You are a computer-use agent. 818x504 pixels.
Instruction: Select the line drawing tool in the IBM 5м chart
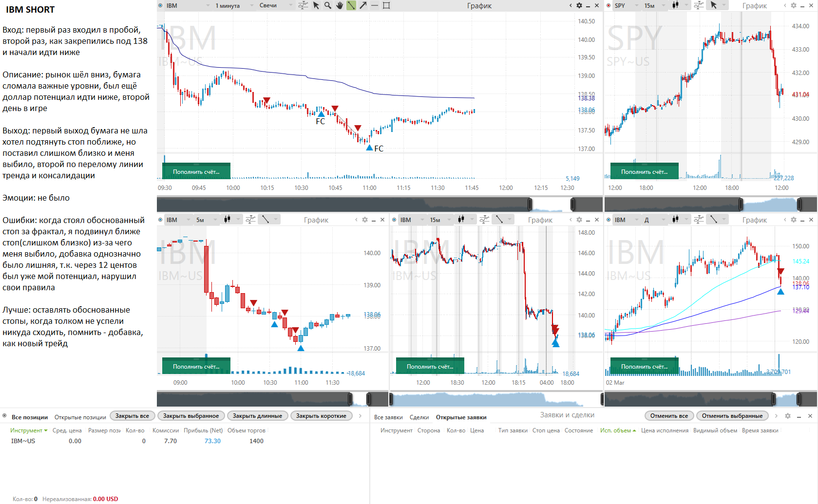[265, 220]
